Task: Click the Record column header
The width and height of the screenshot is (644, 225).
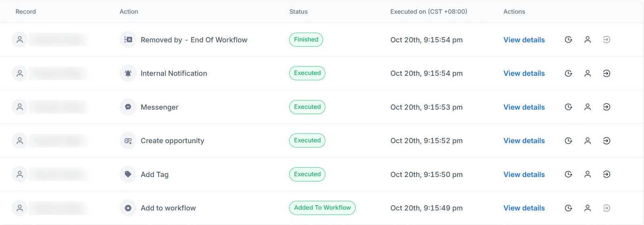Action: point(26,12)
